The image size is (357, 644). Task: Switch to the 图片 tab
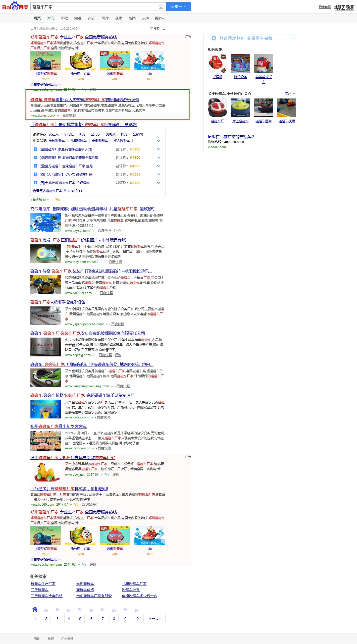(105, 18)
